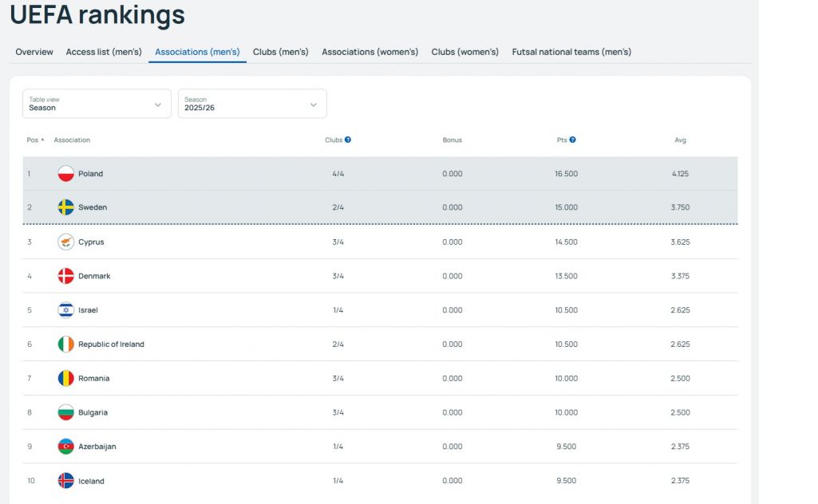
Task: Click the Sweden flag icon
Action: [65, 207]
